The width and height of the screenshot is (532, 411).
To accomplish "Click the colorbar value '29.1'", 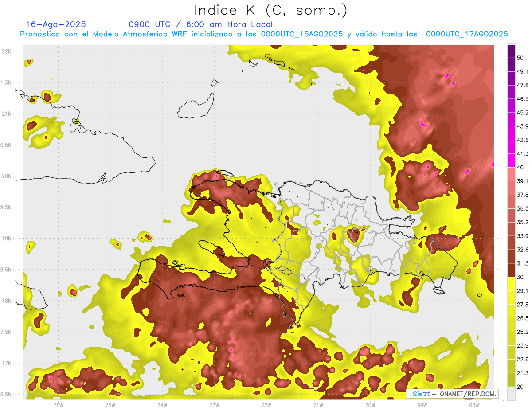I will click(522, 291).
